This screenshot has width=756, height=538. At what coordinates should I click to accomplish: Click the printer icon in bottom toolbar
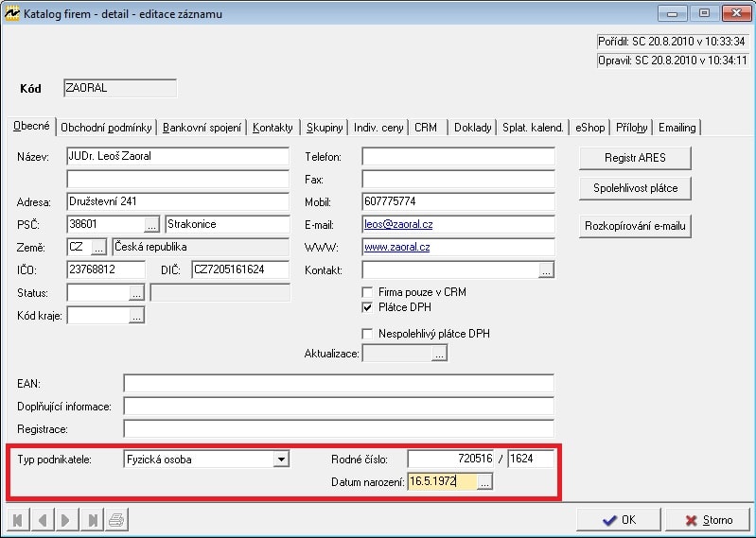[x=116, y=520]
